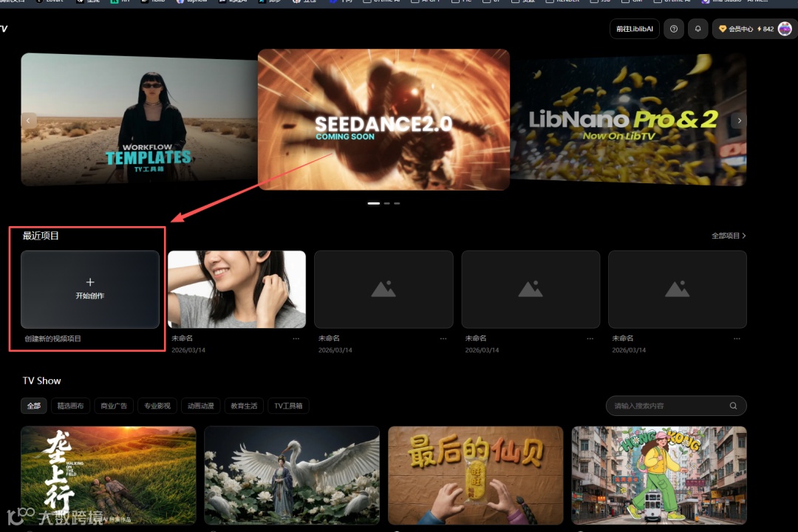
Task: Open more options for the woman-with-earbud project
Action: pyautogui.click(x=296, y=338)
